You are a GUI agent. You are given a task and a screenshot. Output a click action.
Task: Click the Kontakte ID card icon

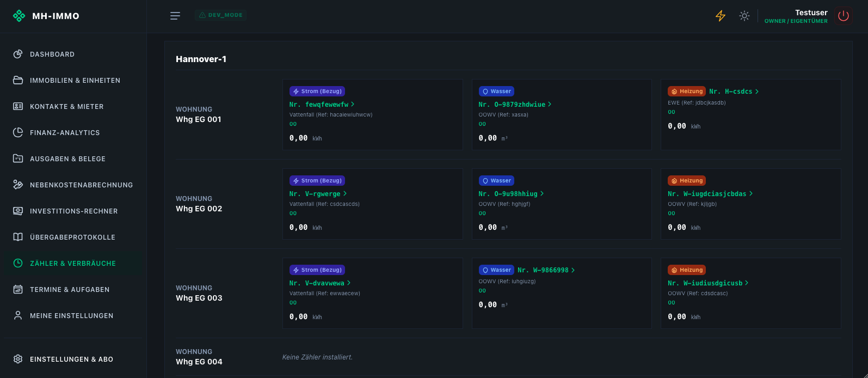point(18,106)
